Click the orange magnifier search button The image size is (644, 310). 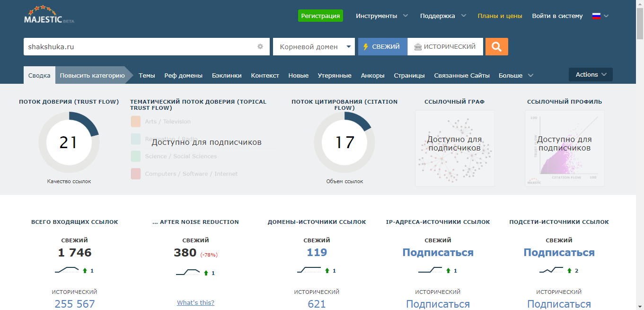pos(496,47)
